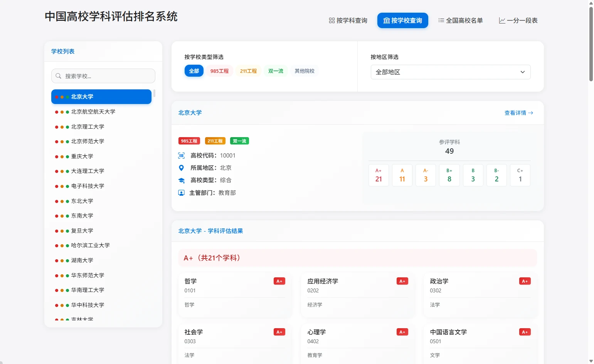Click the chart icon beside 一分一段表
594x364 pixels.
[x=502, y=20]
